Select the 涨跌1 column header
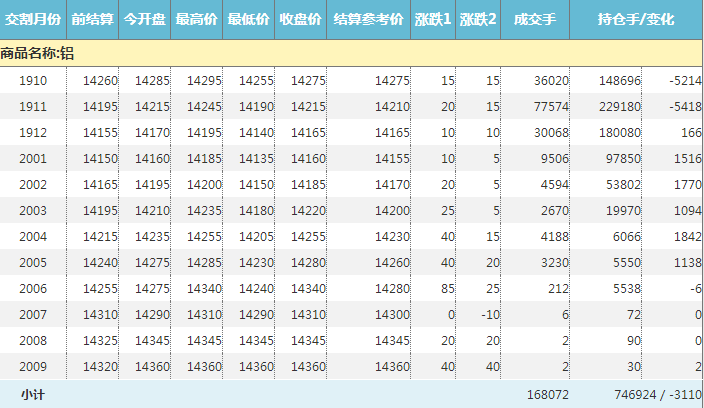 [433, 20]
